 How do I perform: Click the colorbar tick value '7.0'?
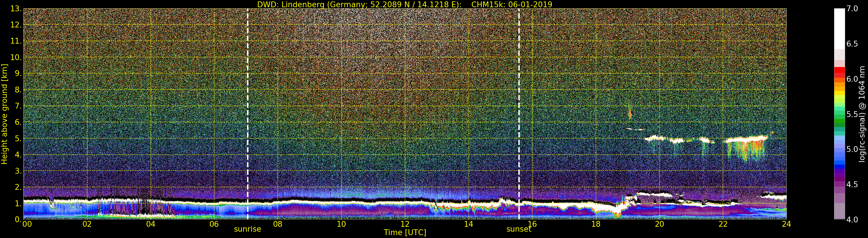click(x=852, y=9)
